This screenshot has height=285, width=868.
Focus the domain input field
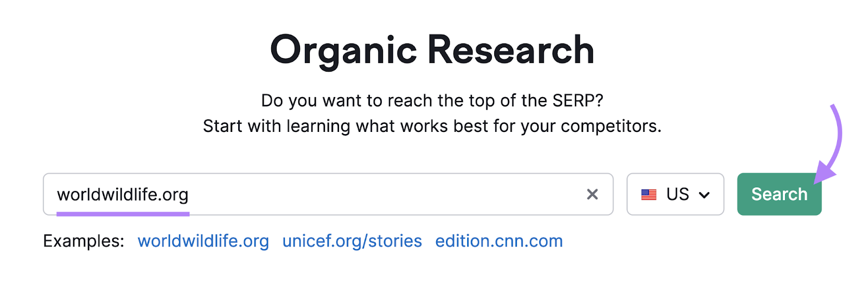380,194
